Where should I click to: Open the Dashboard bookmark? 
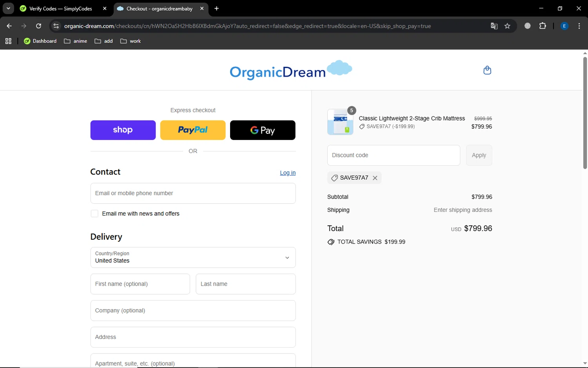click(x=40, y=41)
